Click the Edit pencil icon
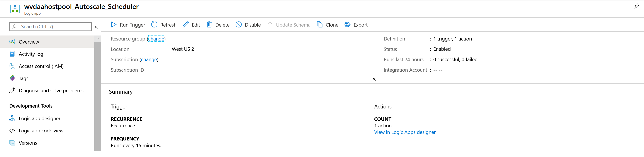This screenshot has width=644, height=157. coord(186,25)
